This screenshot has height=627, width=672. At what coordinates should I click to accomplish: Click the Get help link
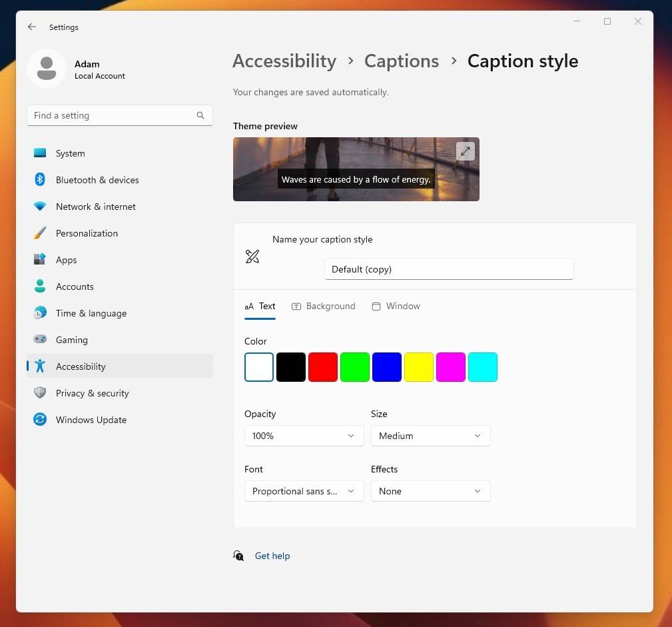[272, 555]
